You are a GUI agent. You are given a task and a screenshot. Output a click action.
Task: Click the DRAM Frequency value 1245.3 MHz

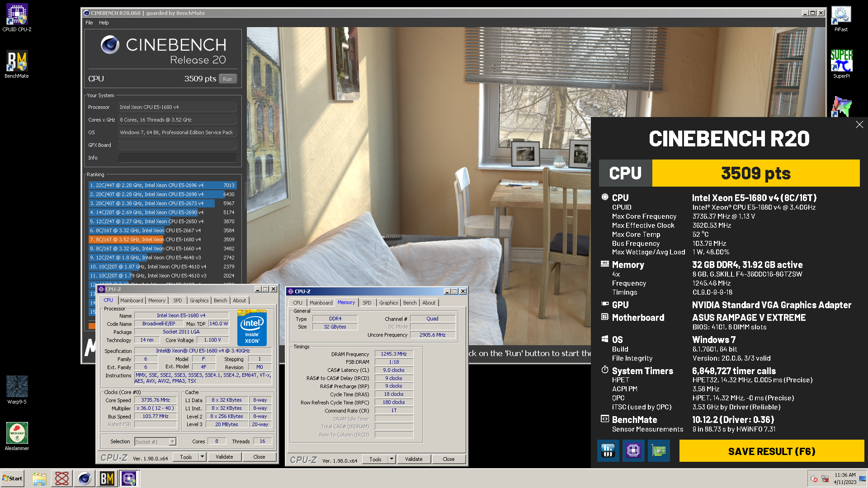pos(394,354)
